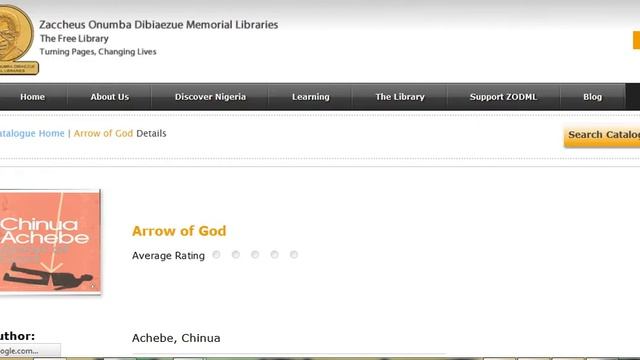
Task: Click the Arrow of God breadcrumb
Action: 103,133
